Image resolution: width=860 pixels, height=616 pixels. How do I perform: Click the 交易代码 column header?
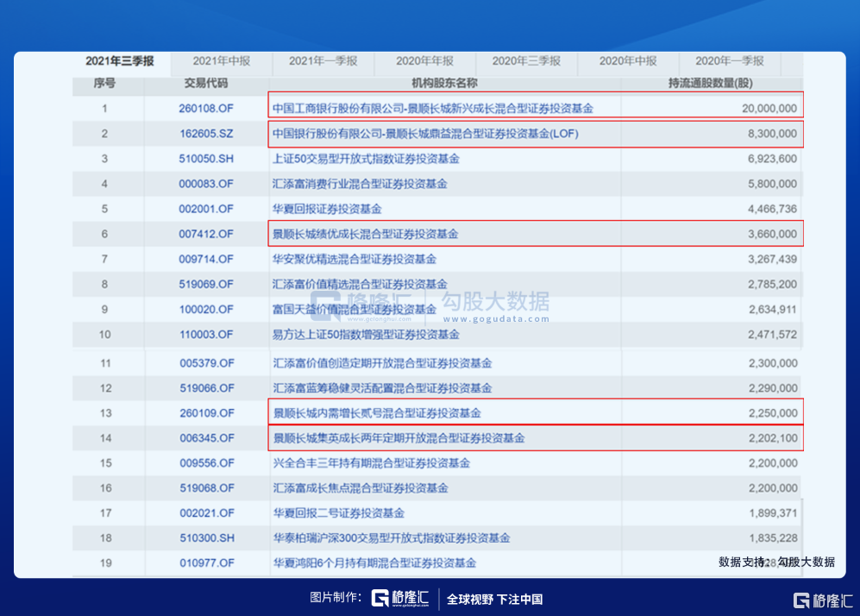[206, 84]
